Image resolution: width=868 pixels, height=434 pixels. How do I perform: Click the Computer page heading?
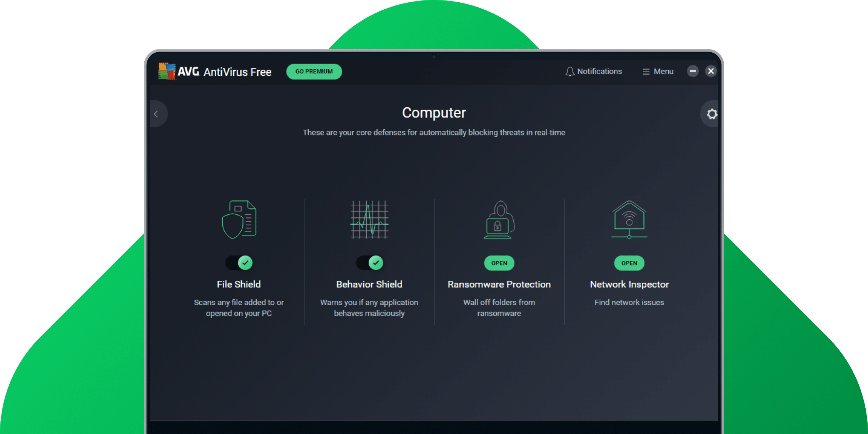[434, 113]
